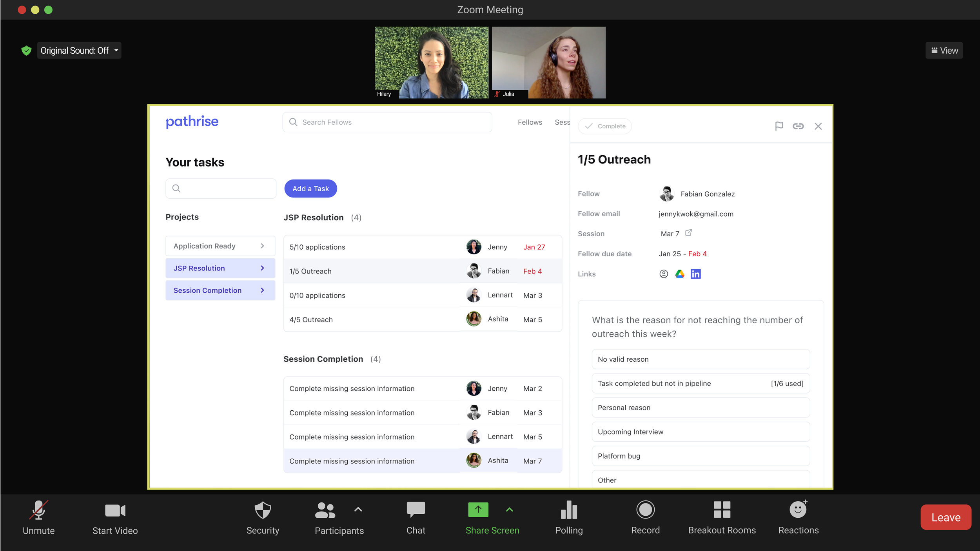Expand the JSP Resolution project
Image resolution: width=980 pixels, height=551 pixels.
click(x=220, y=268)
